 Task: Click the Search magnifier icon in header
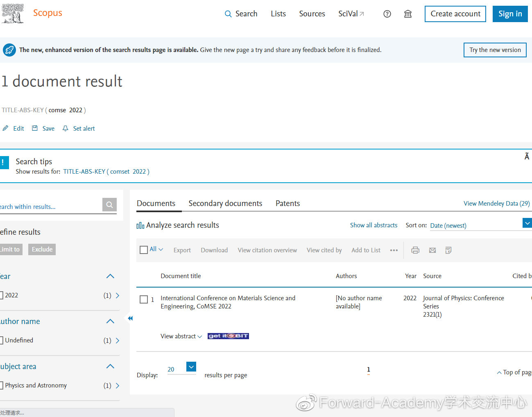228,14
